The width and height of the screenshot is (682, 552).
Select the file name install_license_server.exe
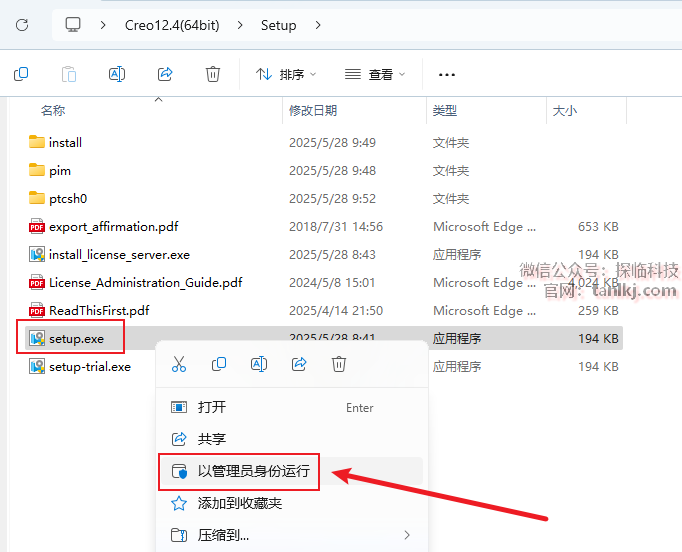(x=120, y=254)
